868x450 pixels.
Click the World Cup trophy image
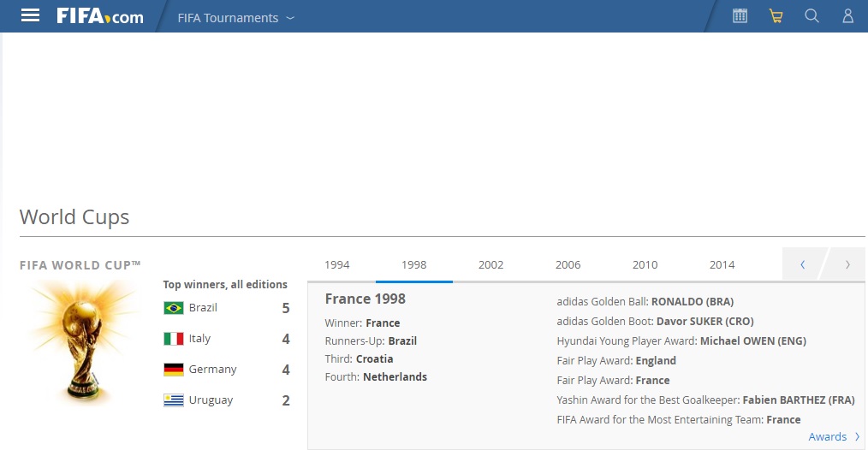83,342
